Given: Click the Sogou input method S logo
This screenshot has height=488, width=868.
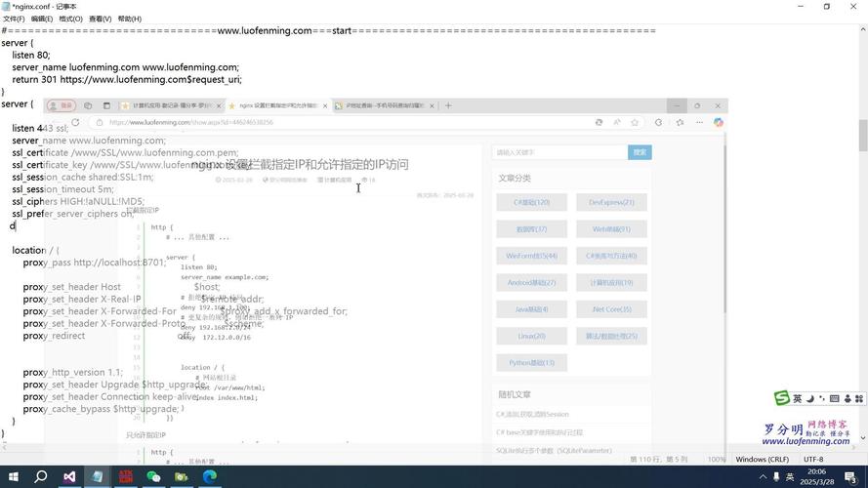Looking at the screenshot, I should tap(782, 398).
